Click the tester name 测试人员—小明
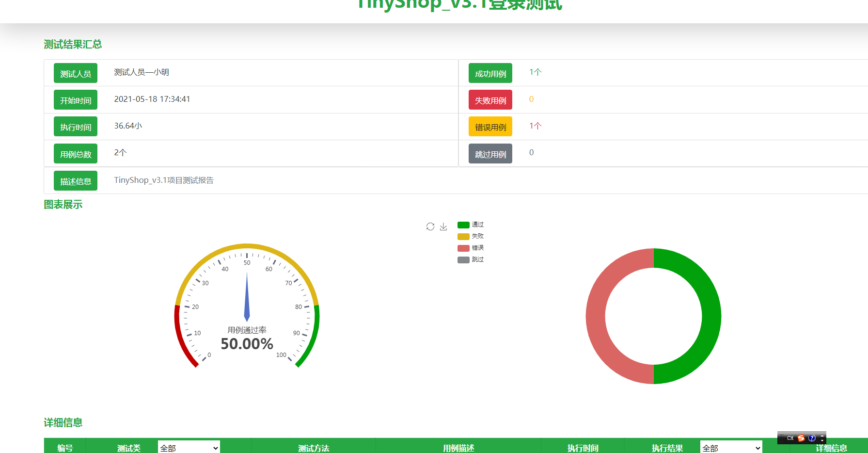Screen dimensions: 868x453 142,72
